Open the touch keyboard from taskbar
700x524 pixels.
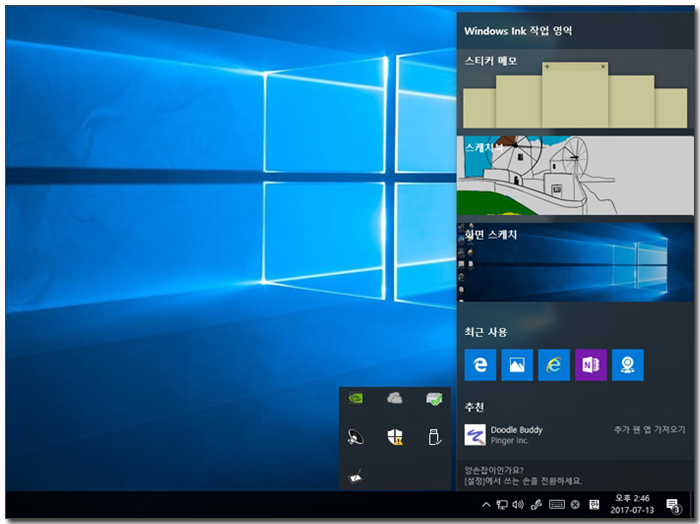pyautogui.click(x=557, y=504)
